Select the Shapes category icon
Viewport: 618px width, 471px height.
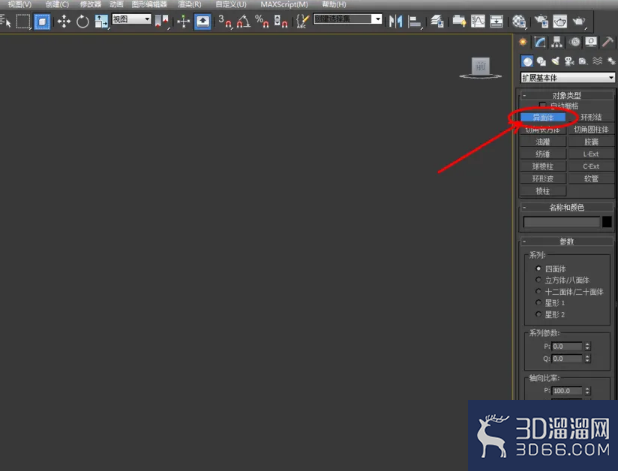pyautogui.click(x=541, y=61)
